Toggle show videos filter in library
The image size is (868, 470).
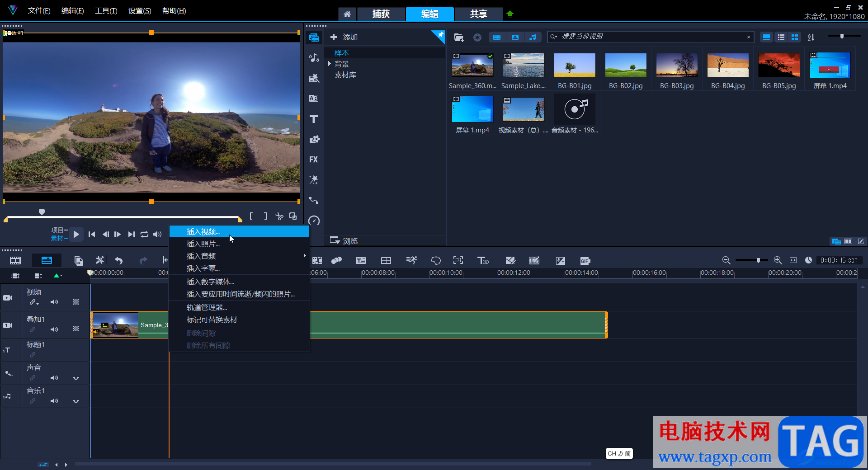(x=497, y=37)
